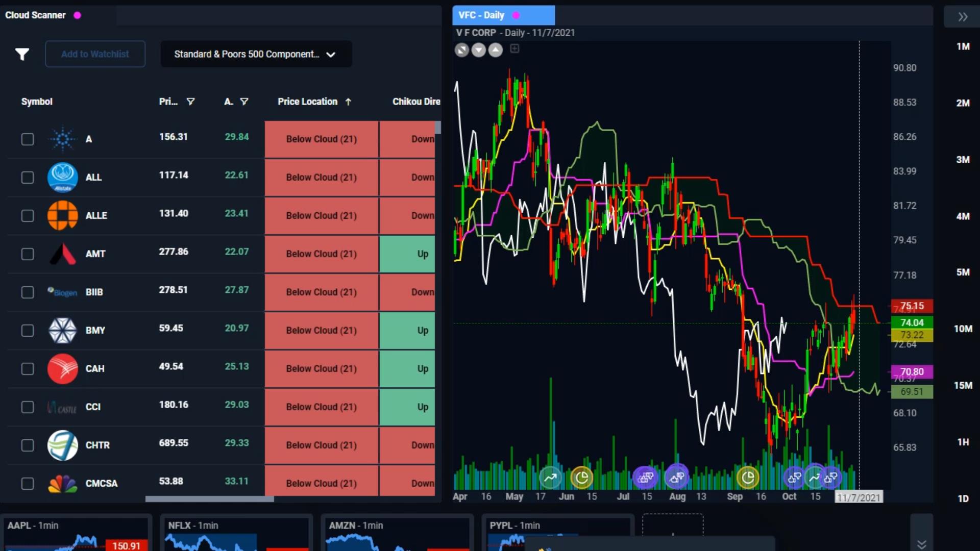Click the Chikou Direction column header
980x551 pixels.
click(416, 102)
